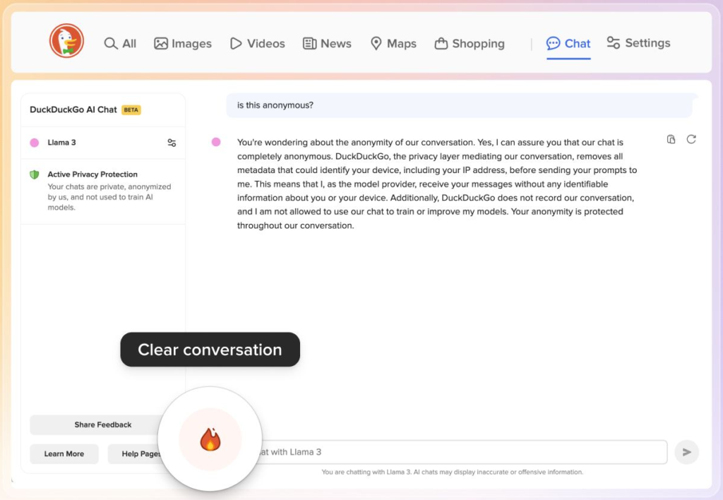Open the Shopping tab
723x500 pixels.
tap(469, 44)
